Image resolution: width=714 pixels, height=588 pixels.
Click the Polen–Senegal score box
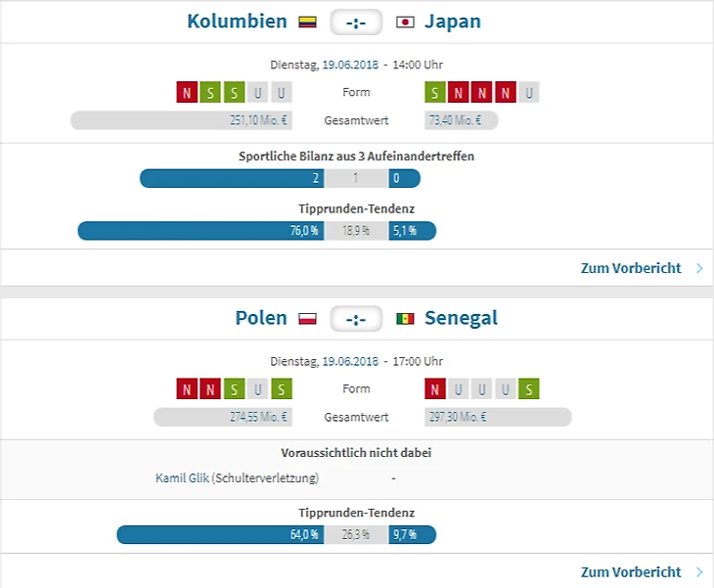[x=356, y=319]
